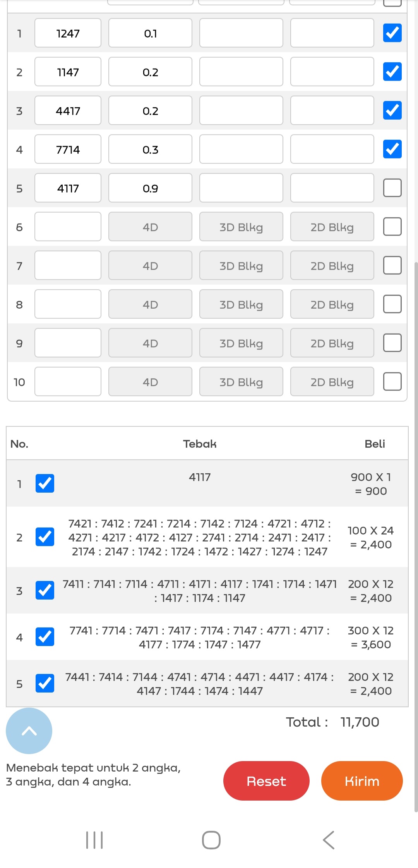
Task: Select the 3D Blkg field on row 8
Action: (x=241, y=304)
